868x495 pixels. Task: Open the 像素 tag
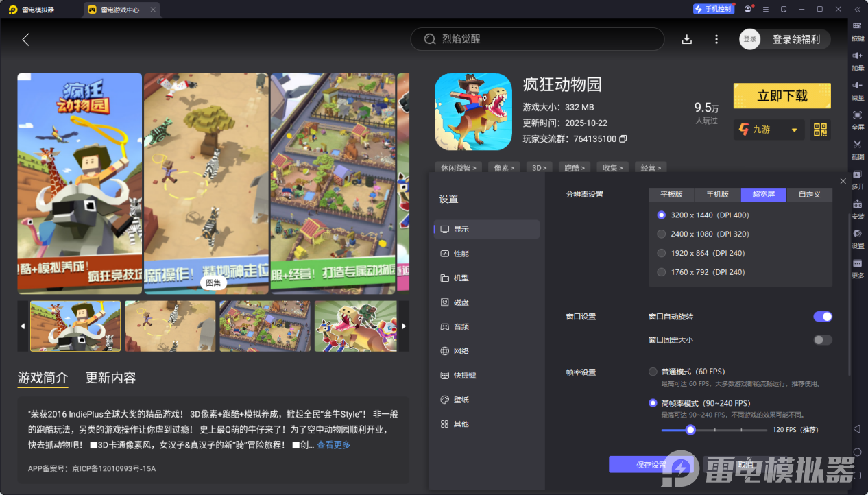click(x=504, y=167)
